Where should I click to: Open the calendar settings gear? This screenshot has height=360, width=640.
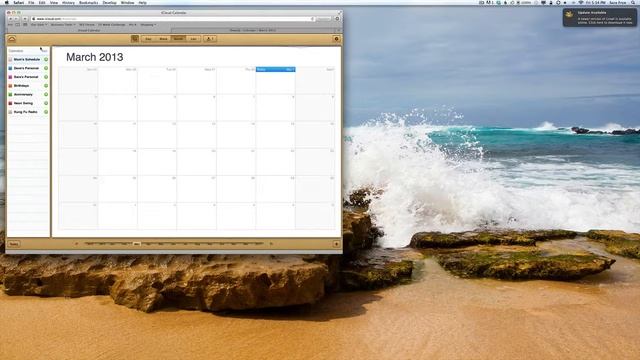coord(336,39)
